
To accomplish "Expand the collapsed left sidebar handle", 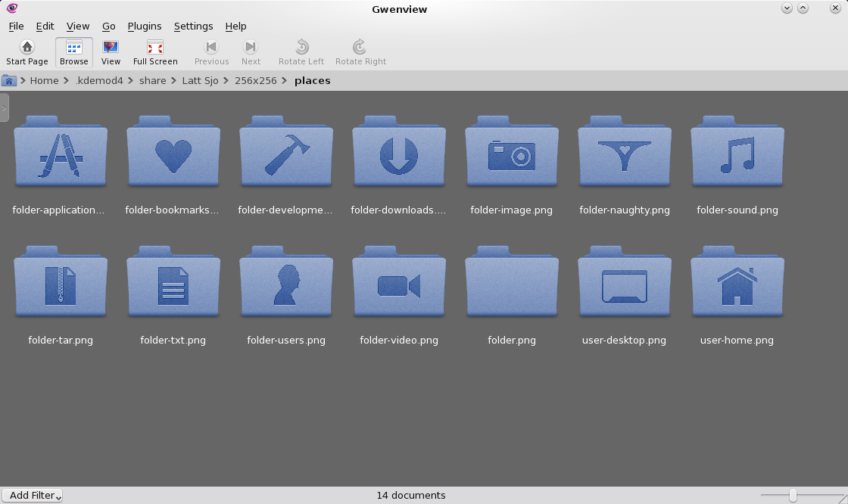I will (x=5, y=108).
